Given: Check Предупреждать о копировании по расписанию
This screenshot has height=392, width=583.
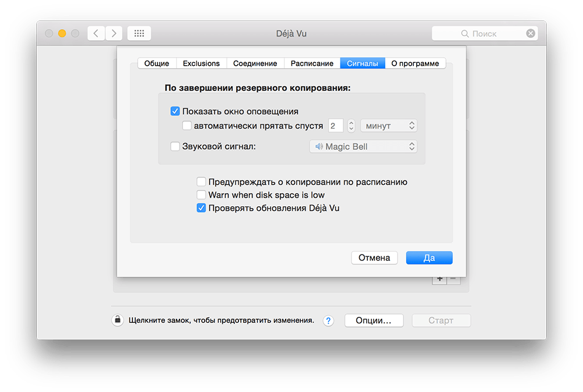Looking at the screenshot, I should (201, 182).
